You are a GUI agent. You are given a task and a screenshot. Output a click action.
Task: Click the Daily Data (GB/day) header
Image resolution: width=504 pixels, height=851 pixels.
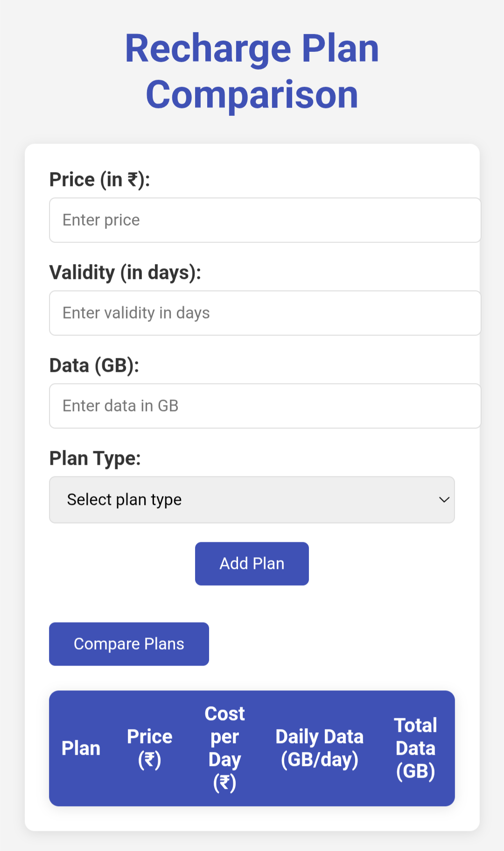click(320, 748)
